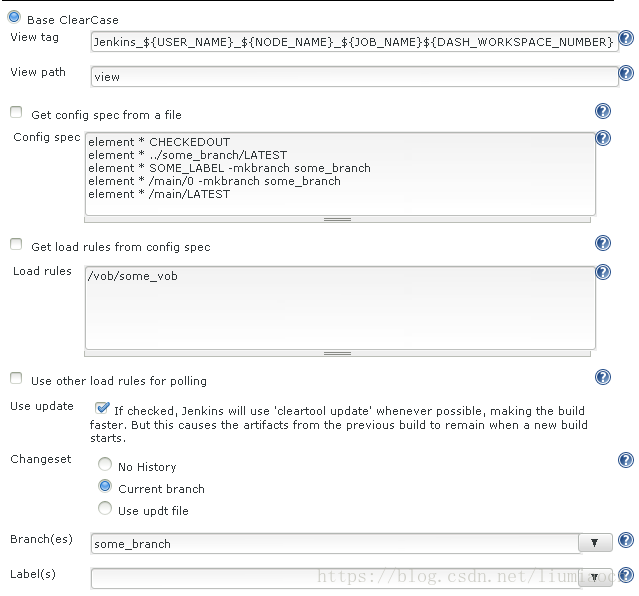Select the Base ClearCase radio option
Viewport: 639px width, 596px height.
(x=15, y=17)
